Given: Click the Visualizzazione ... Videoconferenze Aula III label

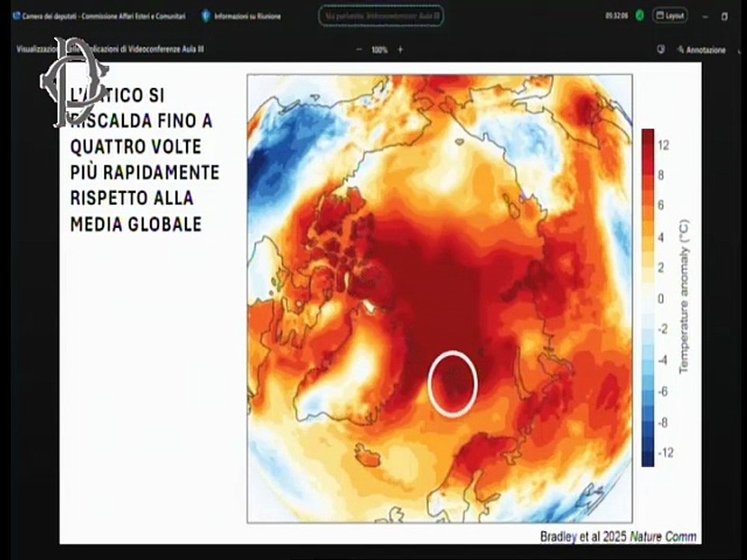Looking at the screenshot, I should 110,50.
